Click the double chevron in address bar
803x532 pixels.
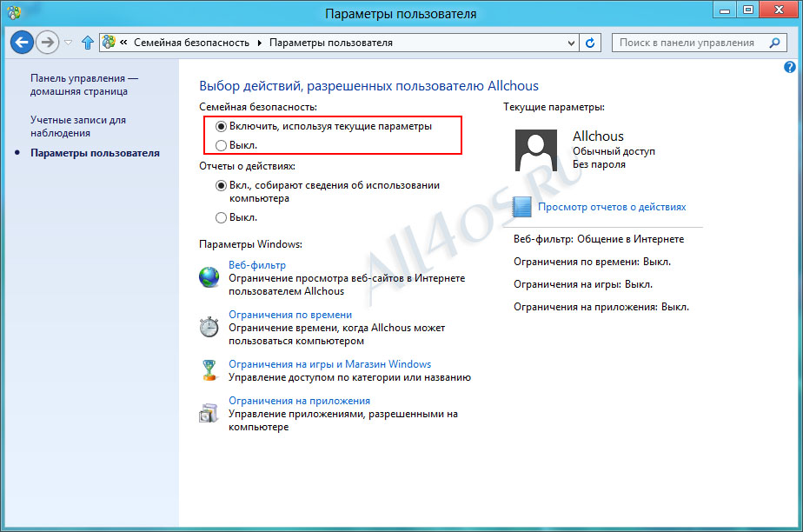point(123,43)
